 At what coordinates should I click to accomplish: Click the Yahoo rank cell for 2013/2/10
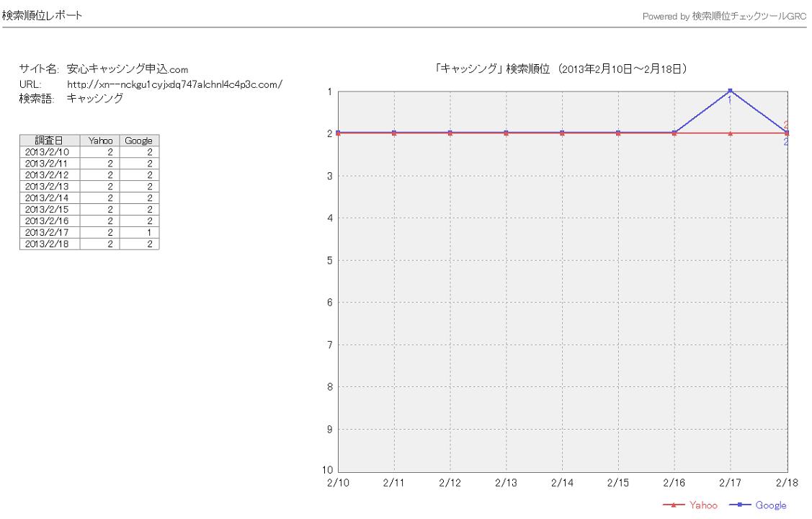pyautogui.click(x=100, y=152)
